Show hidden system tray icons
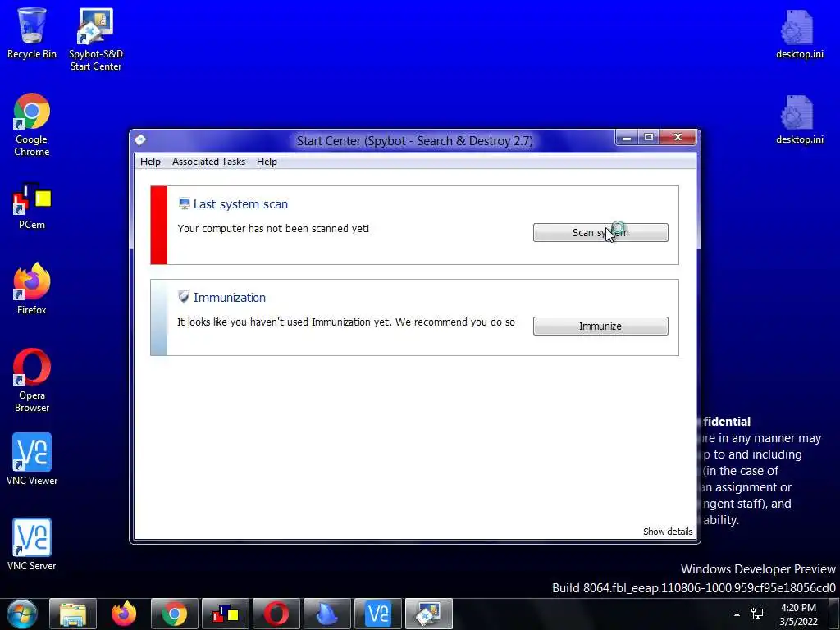Image resolution: width=840 pixels, height=630 pixels. pos(737,614)
